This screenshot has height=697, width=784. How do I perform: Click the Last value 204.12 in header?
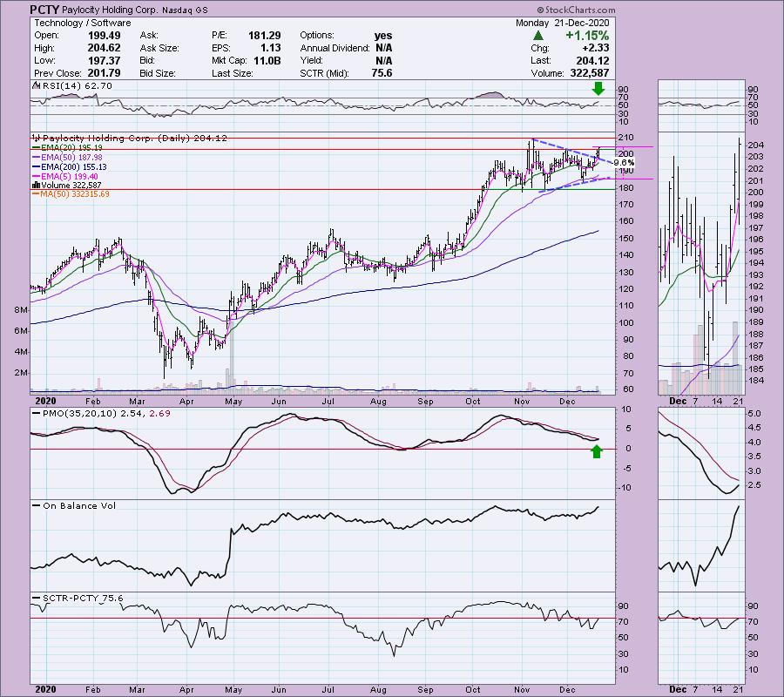[x=593, y=60]
